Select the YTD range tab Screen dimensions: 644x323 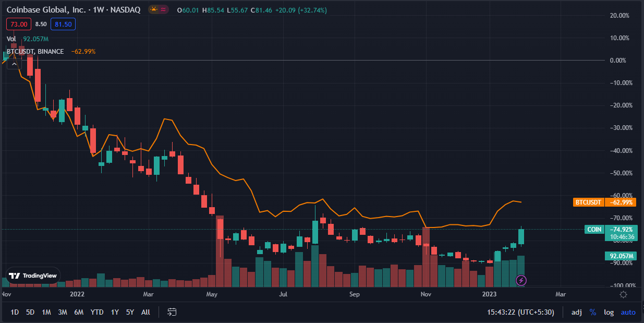pyautogui.click(x=96, y=312)
